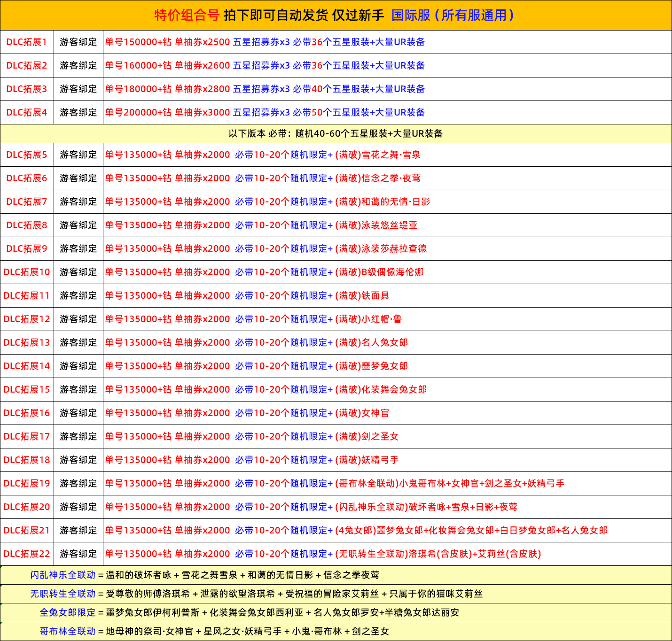Screen dimensions: 672x641
Task: Click 游客绑定 in the DLC拓展2 row
Action: (78, 66)
